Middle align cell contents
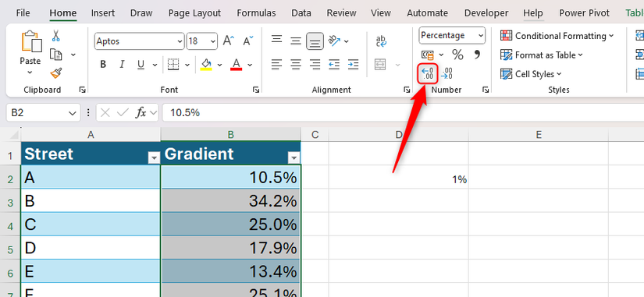Viewport: 644px width, 297px height. (296, 41)
